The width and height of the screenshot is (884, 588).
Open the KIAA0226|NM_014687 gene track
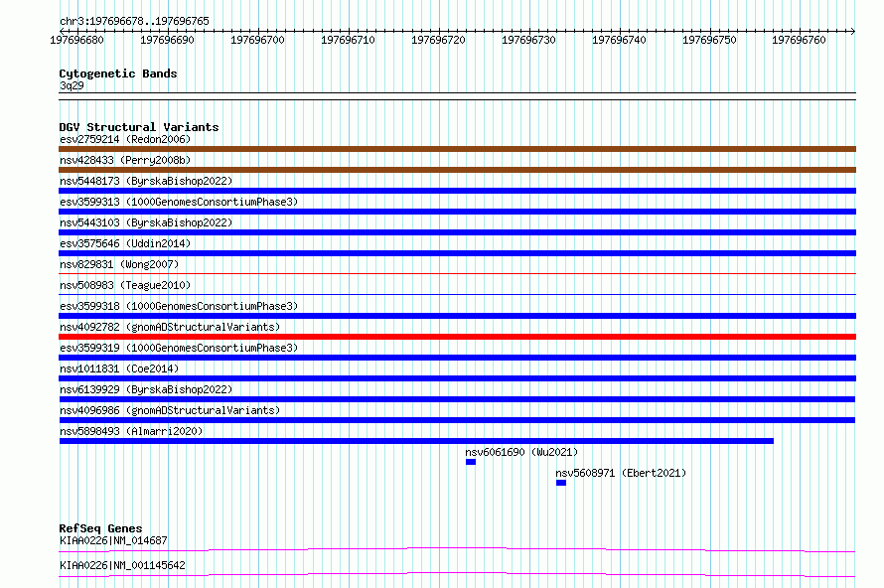pyautogui.click(x=457, y=549)
